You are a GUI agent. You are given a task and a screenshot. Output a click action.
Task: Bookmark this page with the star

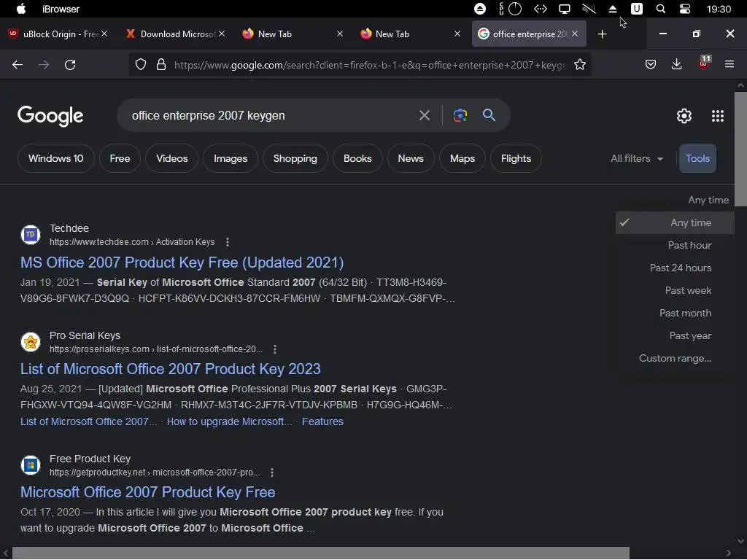pyautogui.click(x=580, y=64)
